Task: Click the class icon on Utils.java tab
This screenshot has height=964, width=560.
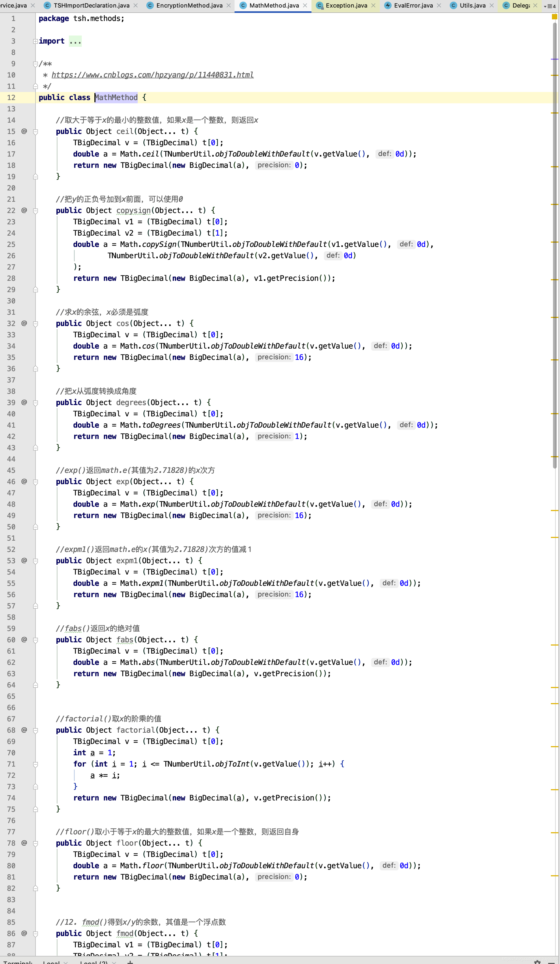Action: (x=453, y=5)
